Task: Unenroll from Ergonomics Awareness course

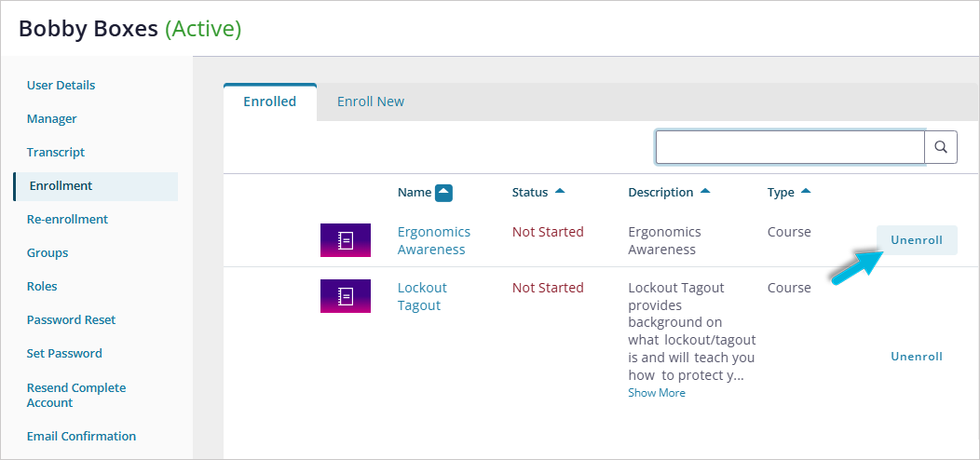Action: click(917, 240)
